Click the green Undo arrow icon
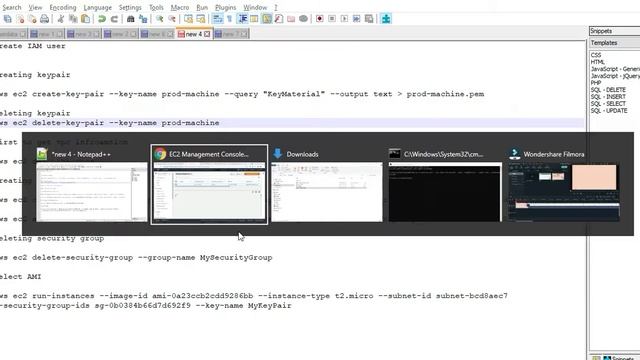 click(x=102, y=19)
